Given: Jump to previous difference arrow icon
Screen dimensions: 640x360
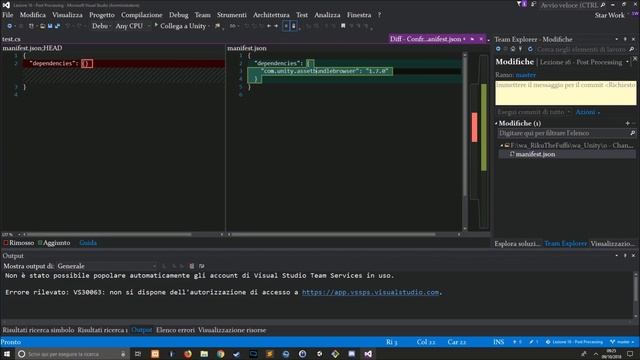Looking at the screenshot, I should click(x=269, y=26).
